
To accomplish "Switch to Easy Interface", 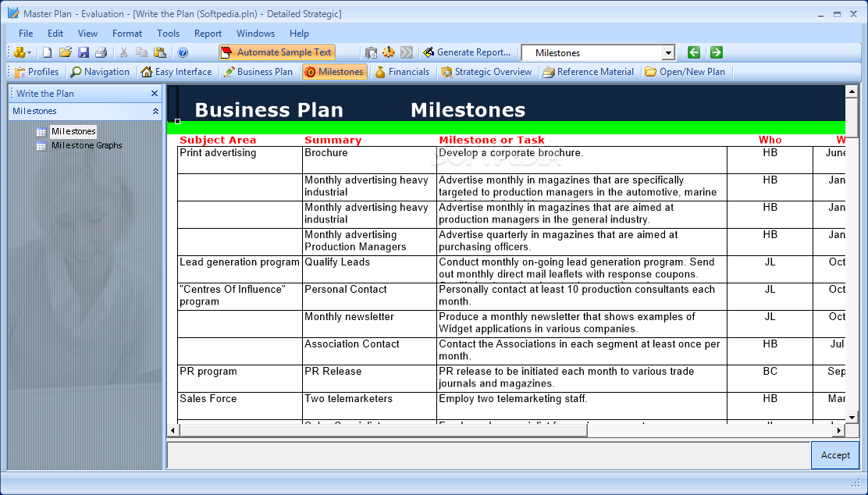I will (x=176, y=72).
